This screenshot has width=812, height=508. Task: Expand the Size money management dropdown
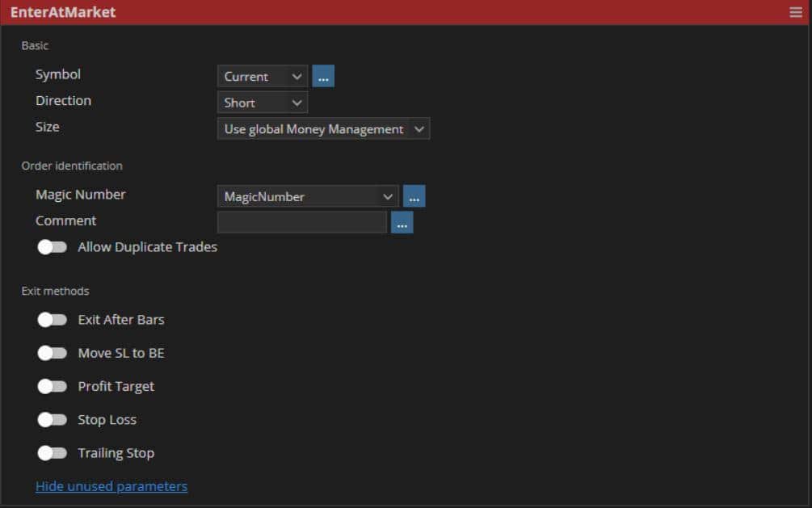(324, 129)
